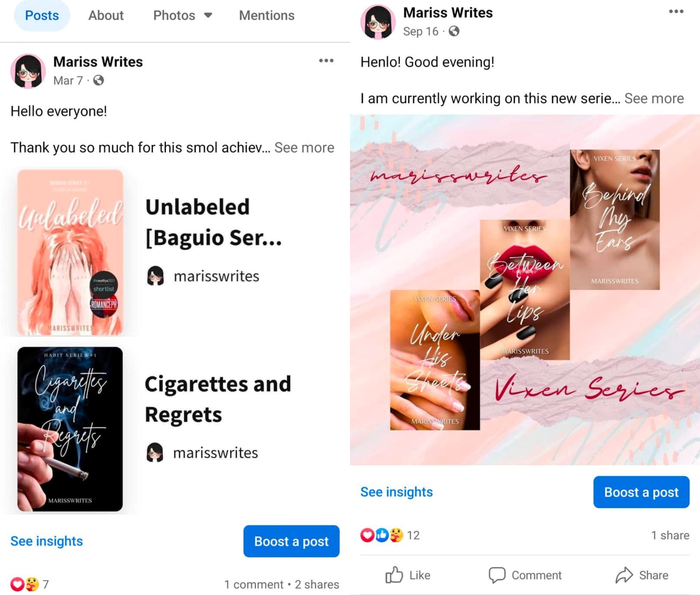This screenshot has width=700, height=595.
Task: Click the thumbs-up Like icon
Action: point(394,575)
